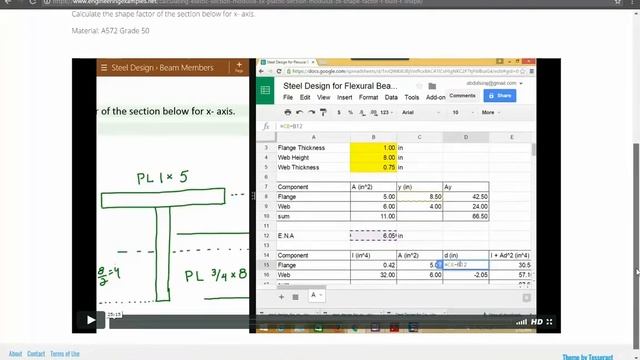Click the docs.google.com address bar
640x360 pixels.
pyautogui.click(x=404, y=71)
